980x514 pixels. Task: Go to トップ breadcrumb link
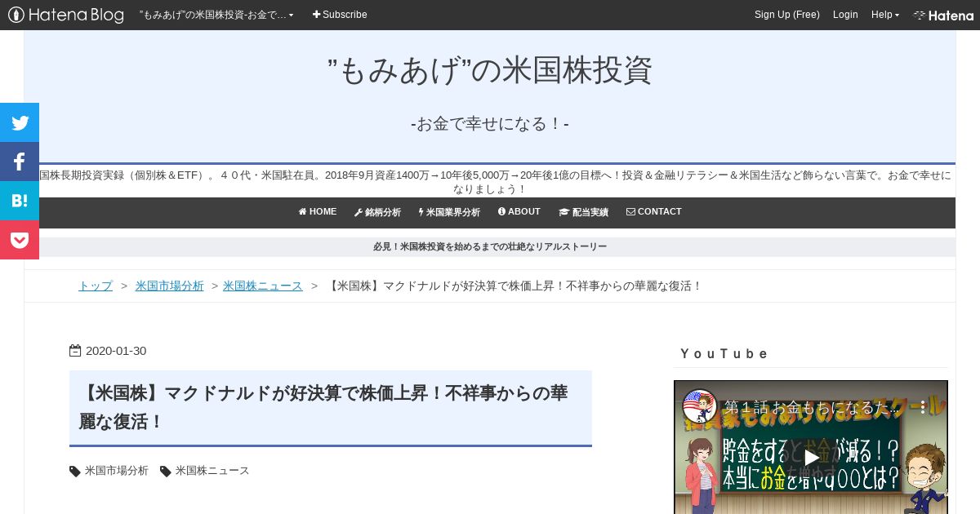(x=96, y=286)
